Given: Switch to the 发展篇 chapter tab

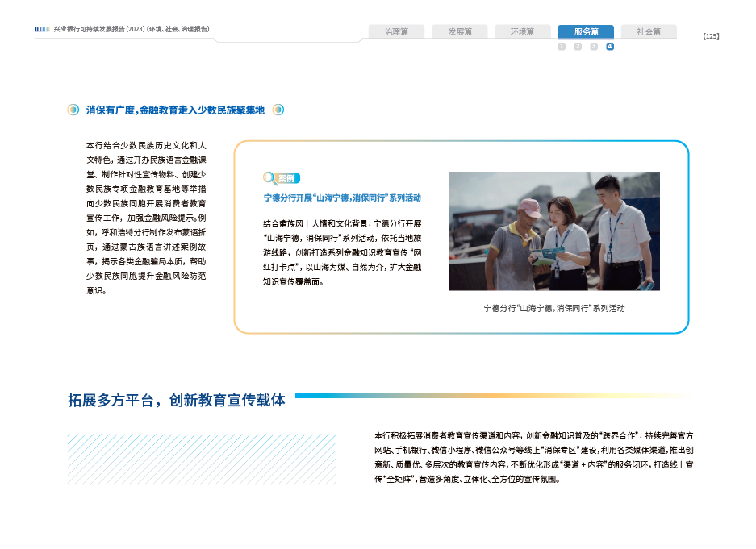Looking at the screenshot, I should point(459,31).
